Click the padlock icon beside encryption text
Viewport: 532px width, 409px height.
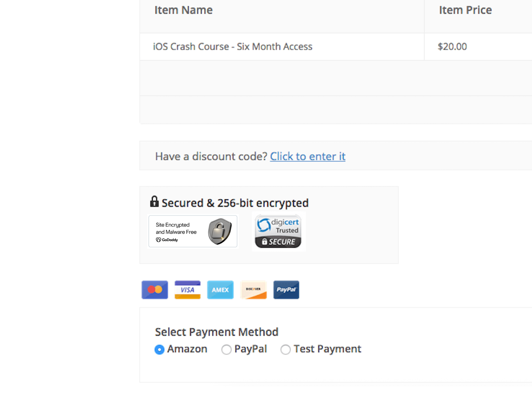154,202
